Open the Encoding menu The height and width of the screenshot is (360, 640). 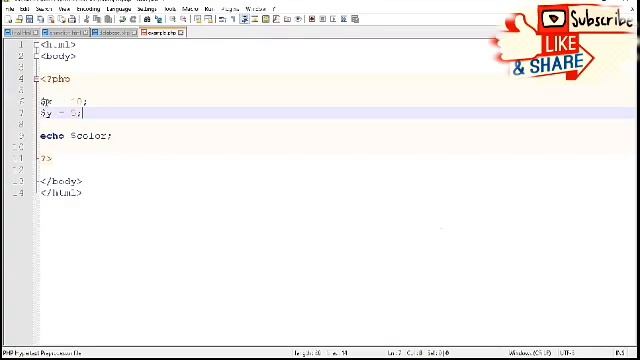[x=88, y=9]
